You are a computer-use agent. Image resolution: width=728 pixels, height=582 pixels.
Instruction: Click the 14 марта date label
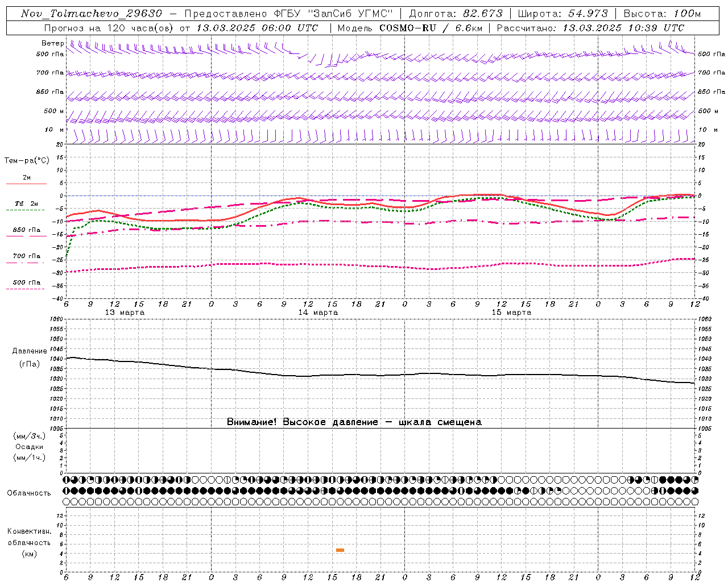318,313
